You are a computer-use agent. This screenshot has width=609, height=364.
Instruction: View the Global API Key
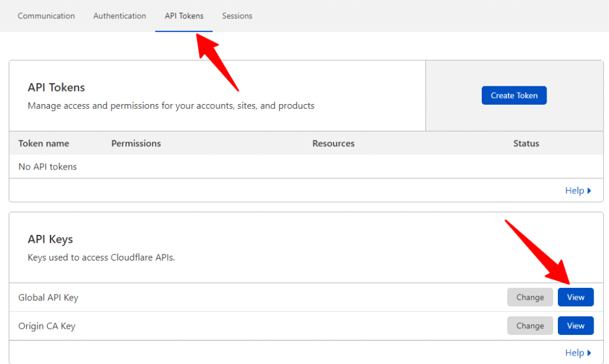(x=576, y=297)
